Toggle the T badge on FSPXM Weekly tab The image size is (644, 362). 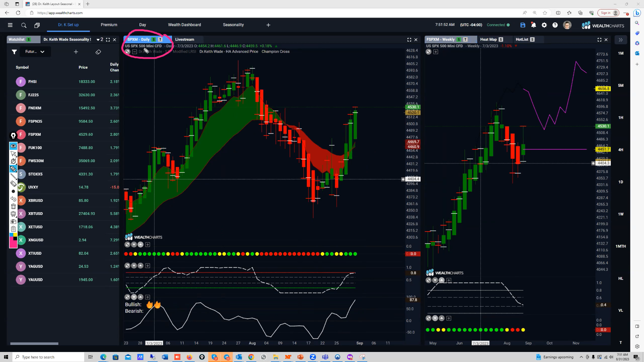(x=465, y=40)
